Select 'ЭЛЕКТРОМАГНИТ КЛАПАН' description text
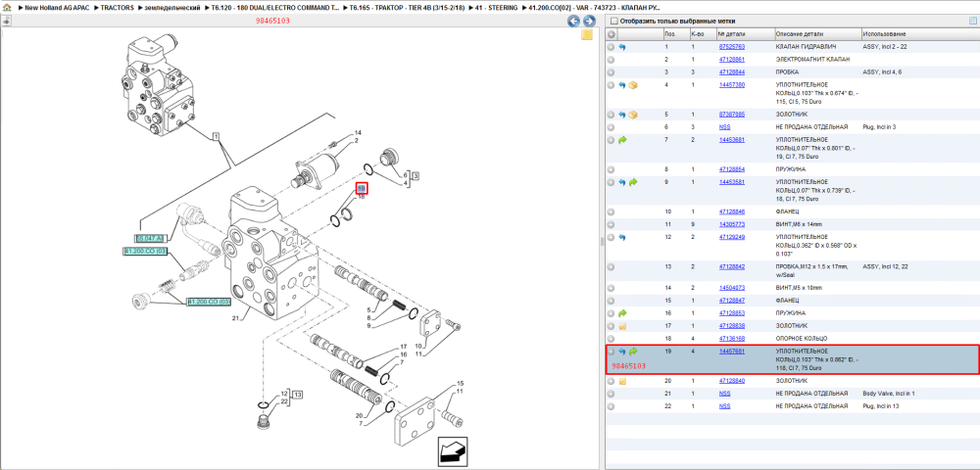This screenshot has width=980, height=470. tap(812, 60)
